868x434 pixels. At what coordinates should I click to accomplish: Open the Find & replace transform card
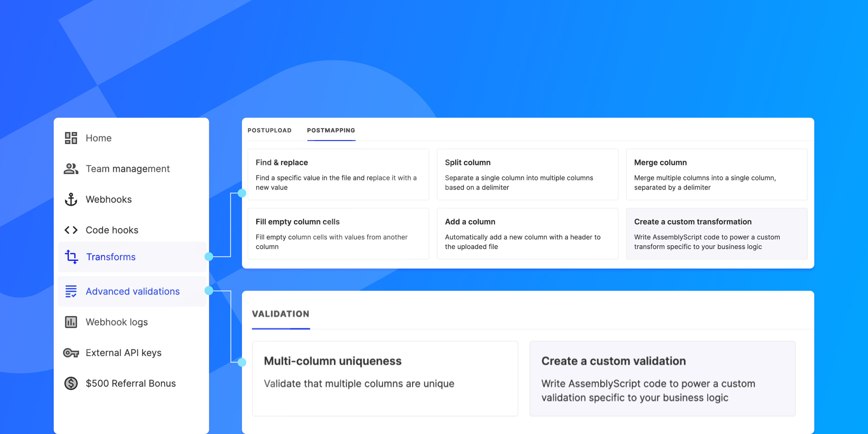click(x=338, y=174)
